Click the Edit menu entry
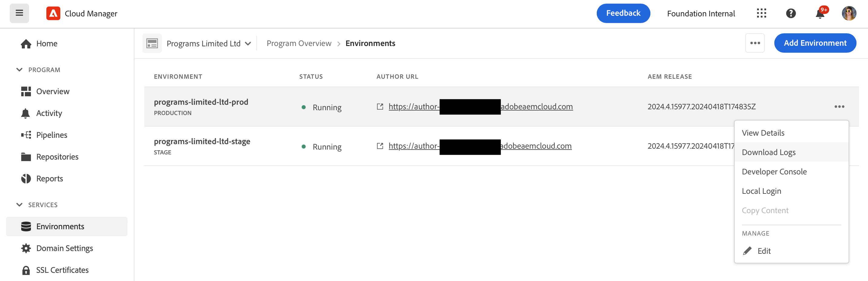868x281 pixels. point(791,251)
